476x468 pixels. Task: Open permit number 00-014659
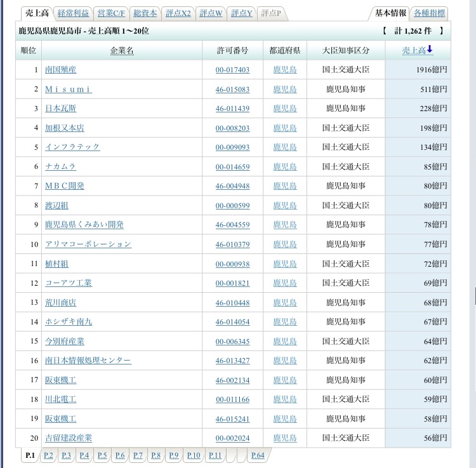point(232,167)
